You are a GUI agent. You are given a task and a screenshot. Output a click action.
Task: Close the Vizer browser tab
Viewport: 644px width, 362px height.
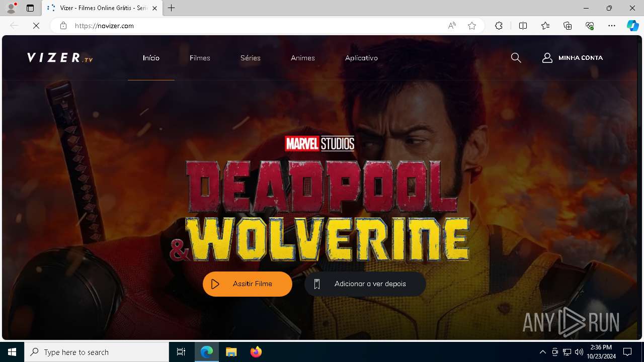154,8
